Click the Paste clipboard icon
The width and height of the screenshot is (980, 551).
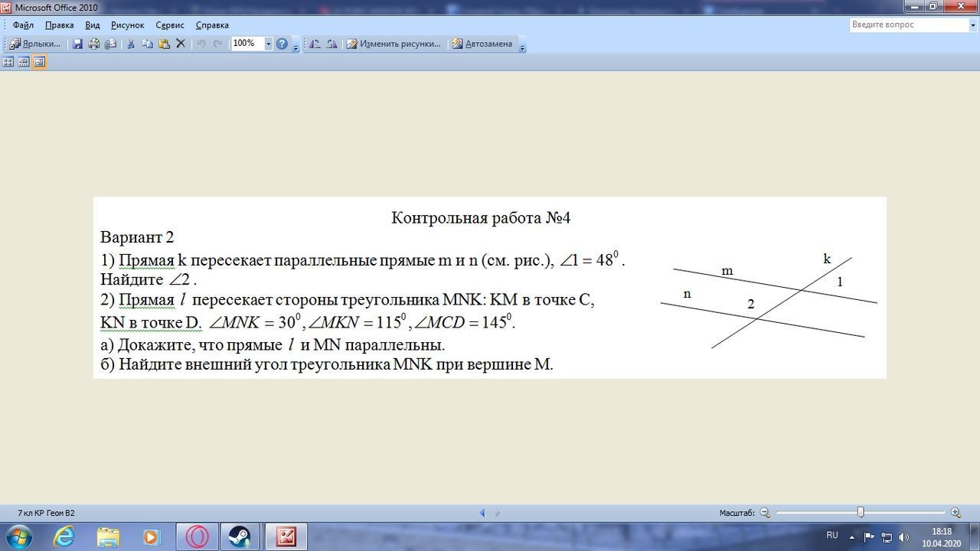(x=164, y=44)
